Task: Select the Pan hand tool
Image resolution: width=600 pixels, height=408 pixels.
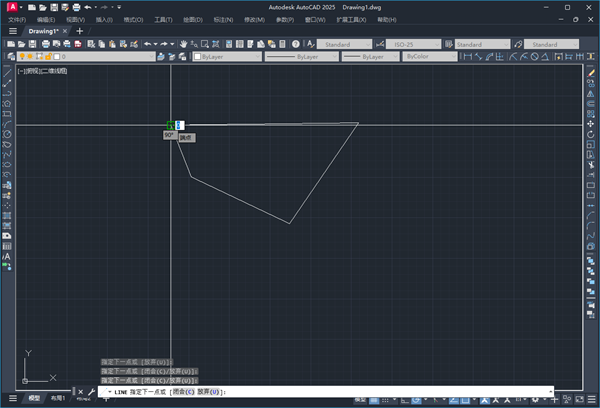Action: 183,44
